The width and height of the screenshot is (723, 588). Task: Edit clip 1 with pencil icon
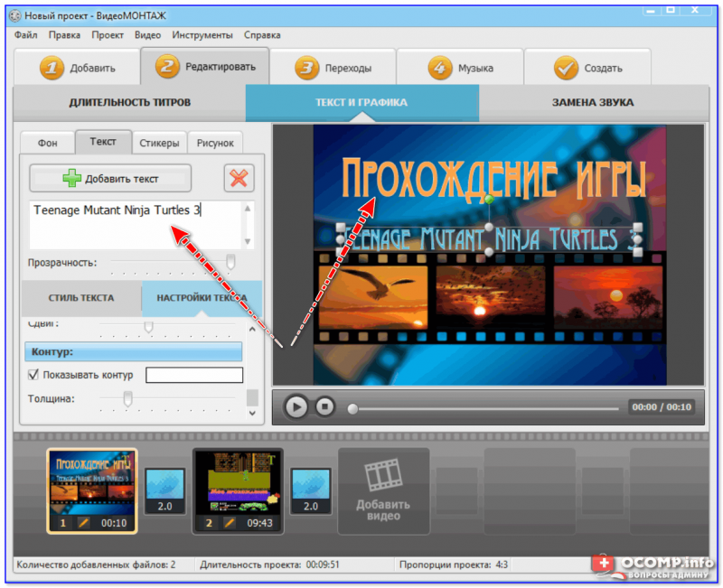point(83,523)
